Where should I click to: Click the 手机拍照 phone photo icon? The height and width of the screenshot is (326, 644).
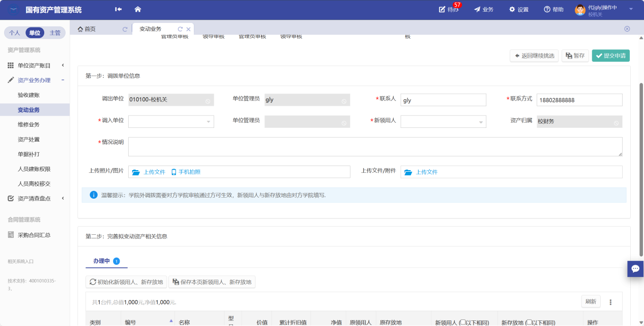[173, 172]
